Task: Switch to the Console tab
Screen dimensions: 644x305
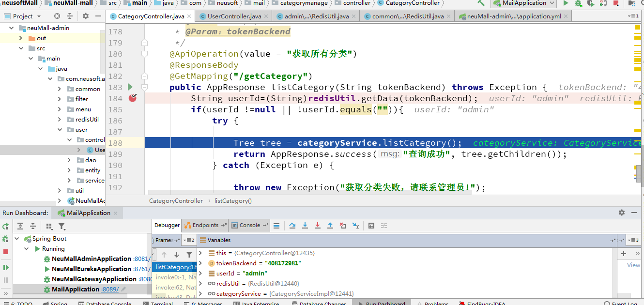Action: pos(249,225)
